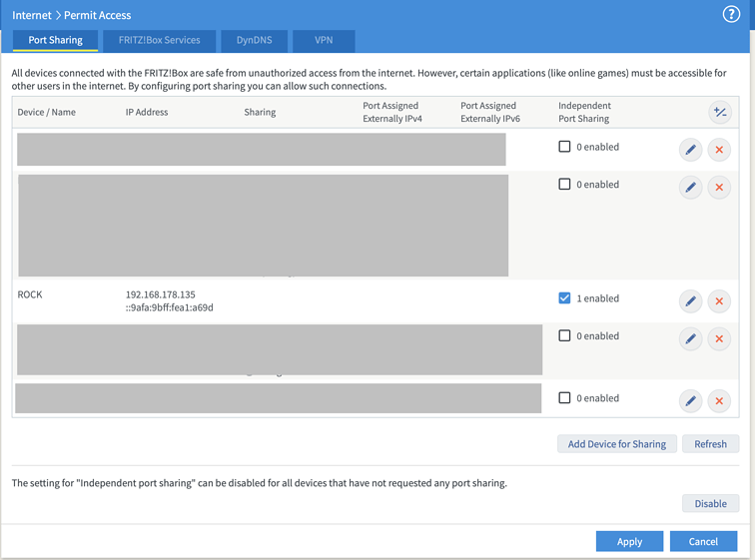Enable independent port sharing in first row
This screenshot has height=560, width=755.
point(564,147)
